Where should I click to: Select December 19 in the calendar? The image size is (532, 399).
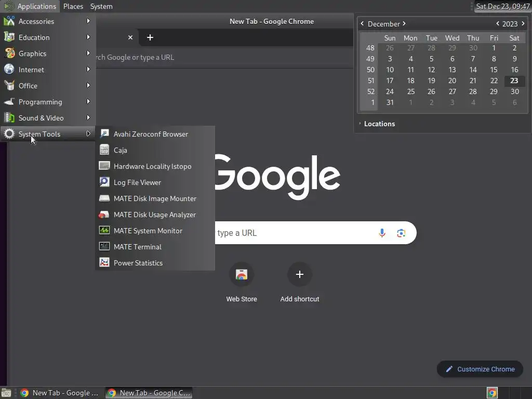431,81
